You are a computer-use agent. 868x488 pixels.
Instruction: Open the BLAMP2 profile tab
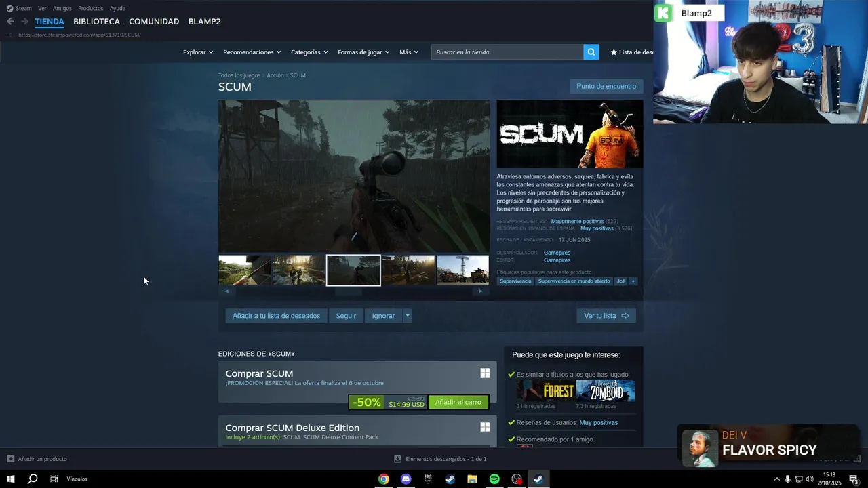pyautogui.click(x=204, y=22)
